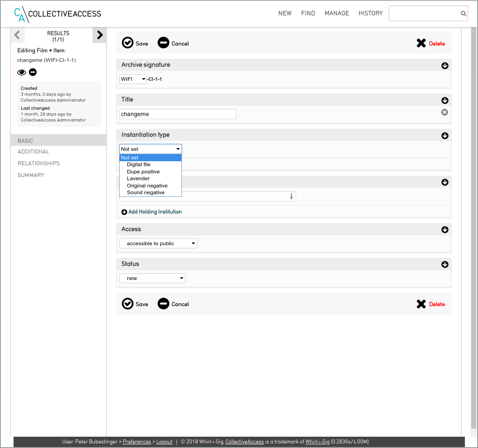
Task: Click the Logout link in footer
Action: tap(164, 442)
